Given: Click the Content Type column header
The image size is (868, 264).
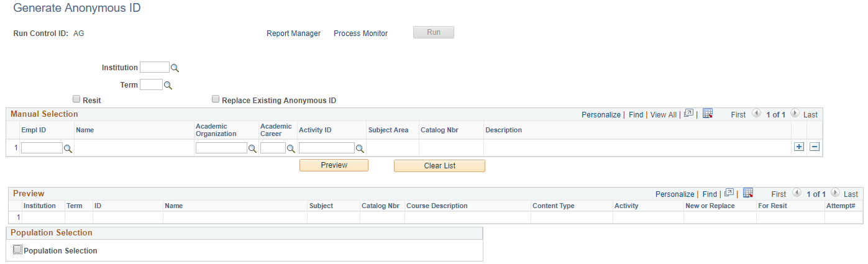Looking at the screenshot, I should point(554,206).
